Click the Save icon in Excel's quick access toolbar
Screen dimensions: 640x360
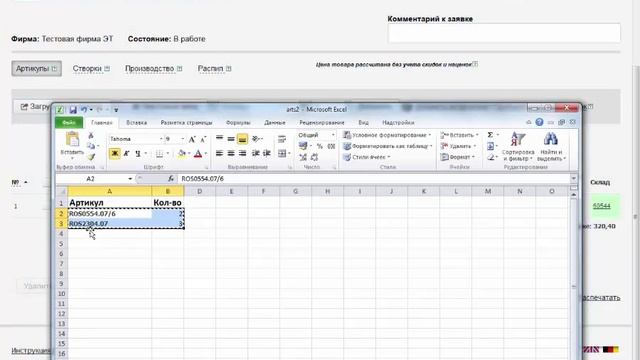pos(73,109)
